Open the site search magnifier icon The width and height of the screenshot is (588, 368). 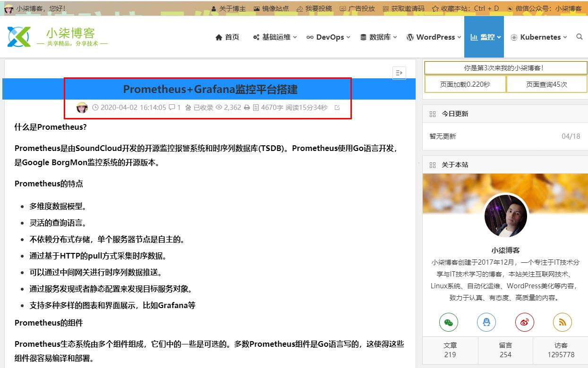click(x=579, y=37)
